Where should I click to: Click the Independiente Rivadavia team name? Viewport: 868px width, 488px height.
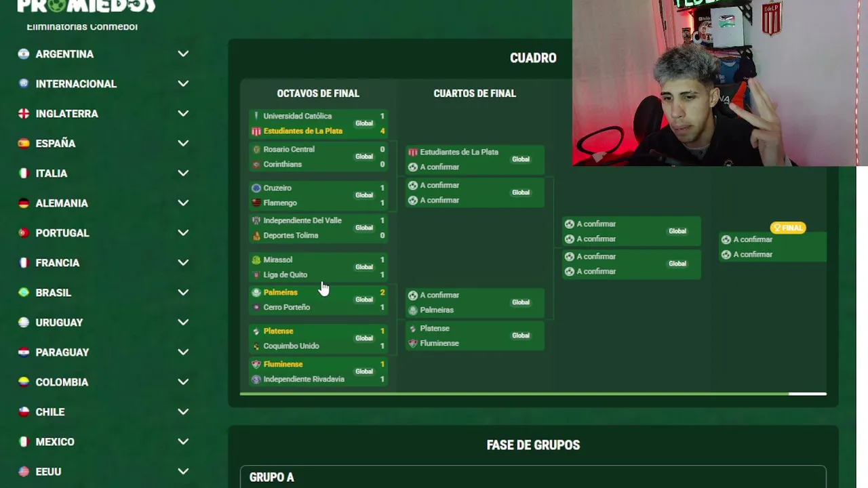pyautogui.click(x=304, y=379)
